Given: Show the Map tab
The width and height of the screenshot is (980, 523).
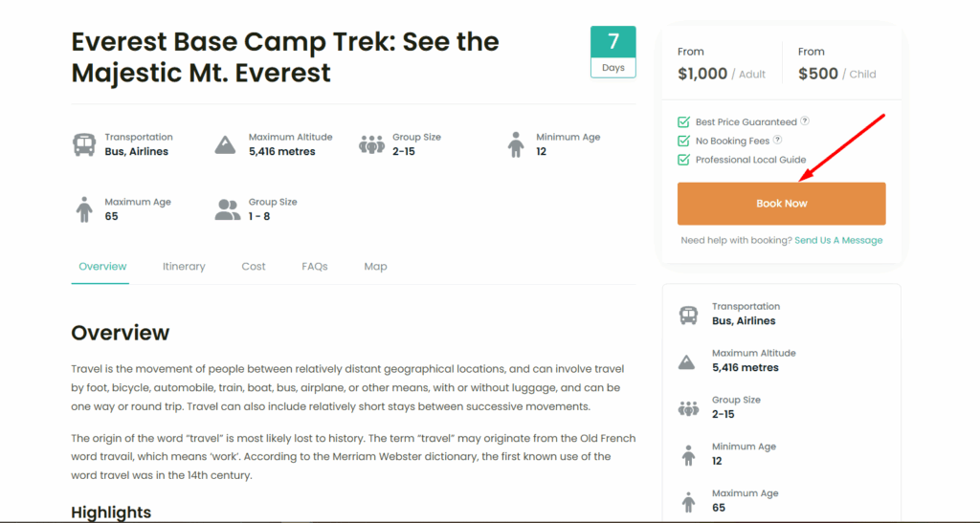Looking at the screenshot, I should (376, 267).
